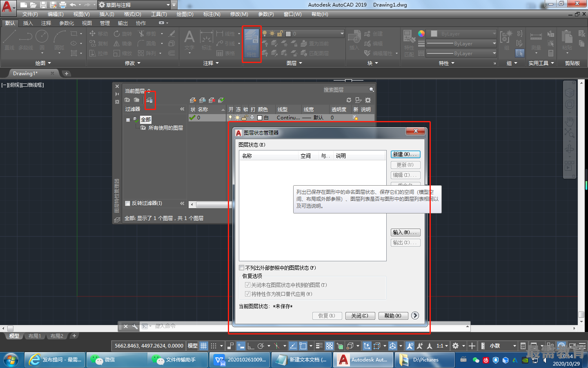Switch to the Manage (管理) ribbon tab

(x=105, y=23)
